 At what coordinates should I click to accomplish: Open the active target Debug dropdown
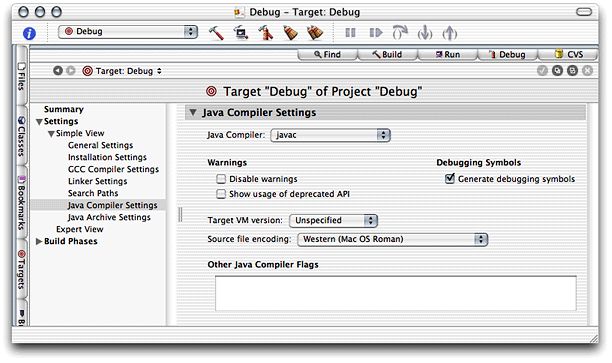[128, 32]
